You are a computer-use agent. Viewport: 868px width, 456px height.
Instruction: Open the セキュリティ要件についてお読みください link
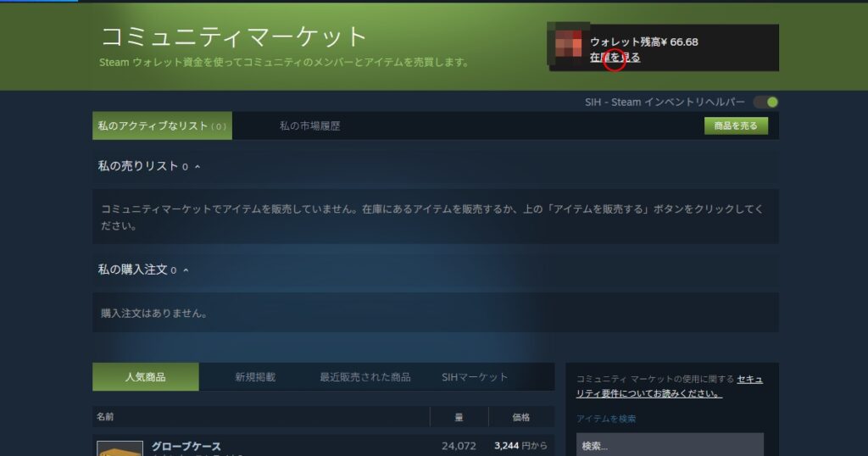669,386
